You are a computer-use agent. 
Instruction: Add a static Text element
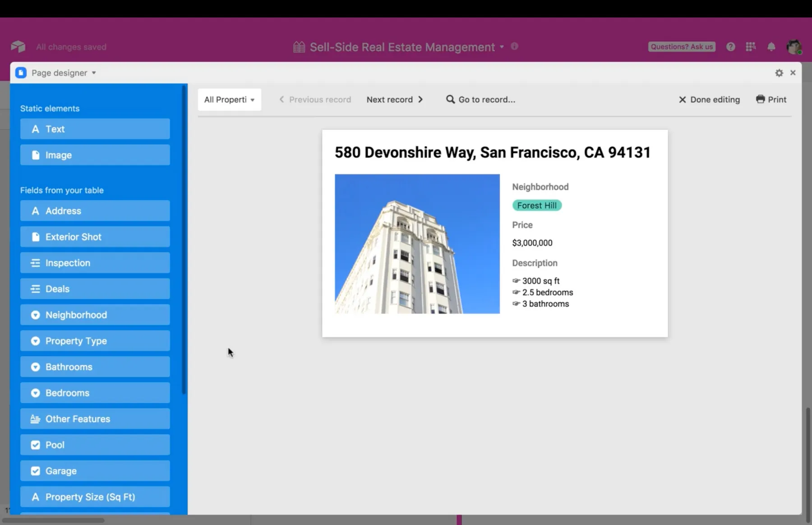tap(95, 129)
